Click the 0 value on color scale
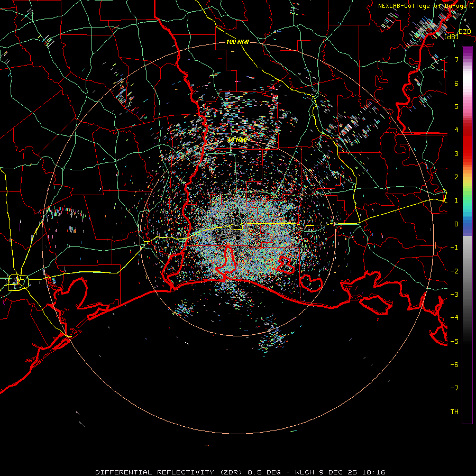 click(456, 224)
